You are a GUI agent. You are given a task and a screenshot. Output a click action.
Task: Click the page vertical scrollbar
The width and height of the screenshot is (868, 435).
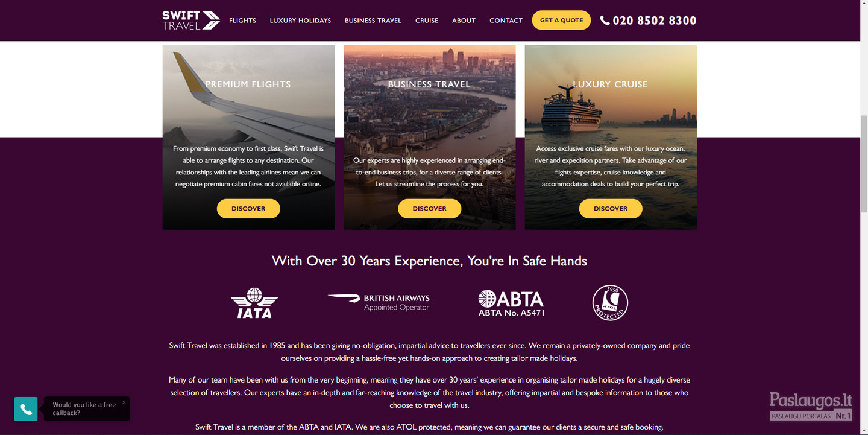pos(864,217)
